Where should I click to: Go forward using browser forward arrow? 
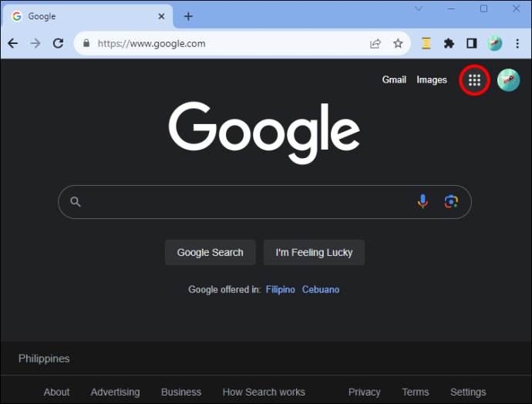pos(35,43)
